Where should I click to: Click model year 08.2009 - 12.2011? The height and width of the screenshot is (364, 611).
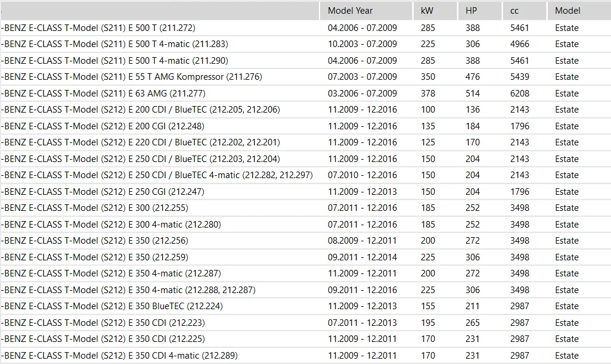point(362,241)
